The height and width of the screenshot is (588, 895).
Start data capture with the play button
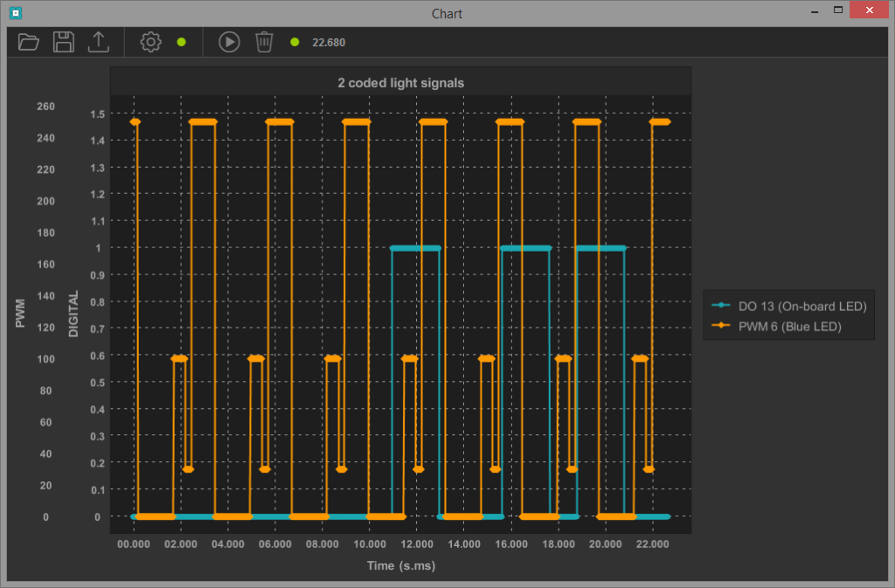[x=228, y=42]
